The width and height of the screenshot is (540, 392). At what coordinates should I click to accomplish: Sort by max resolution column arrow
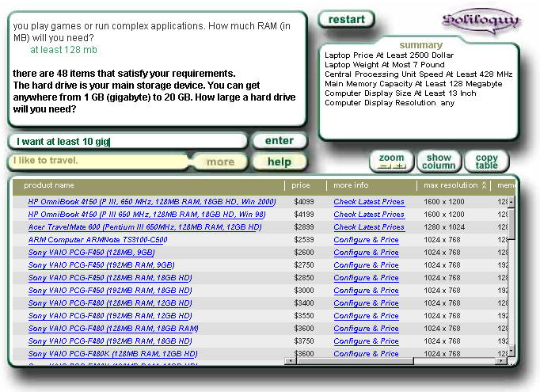(x=484, y=185)
